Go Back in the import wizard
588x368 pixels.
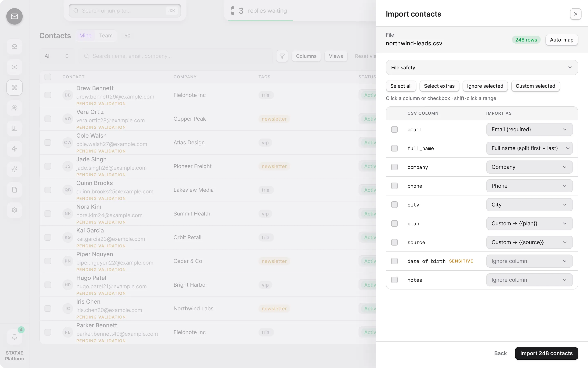pos(500,353)
